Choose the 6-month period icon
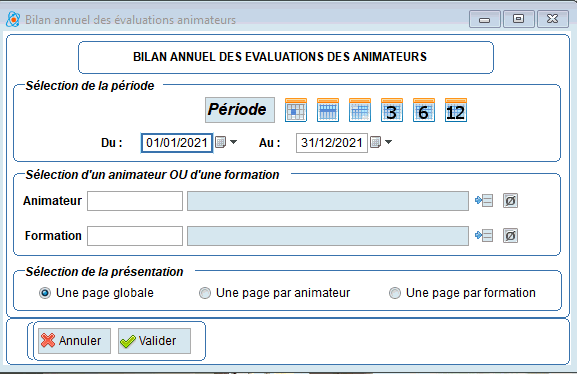 tap(424, 110)
